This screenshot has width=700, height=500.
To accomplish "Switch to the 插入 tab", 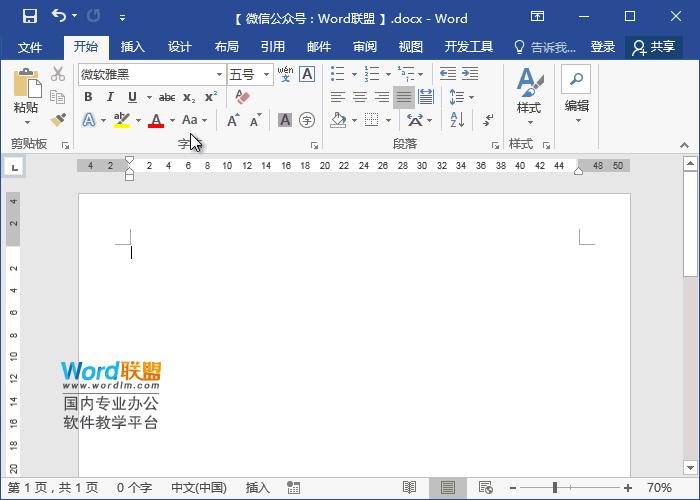I will coord(133,46).
